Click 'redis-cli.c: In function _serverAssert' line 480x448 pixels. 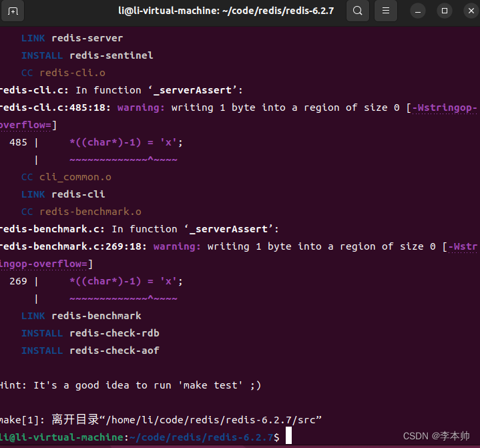click(122, 90)
